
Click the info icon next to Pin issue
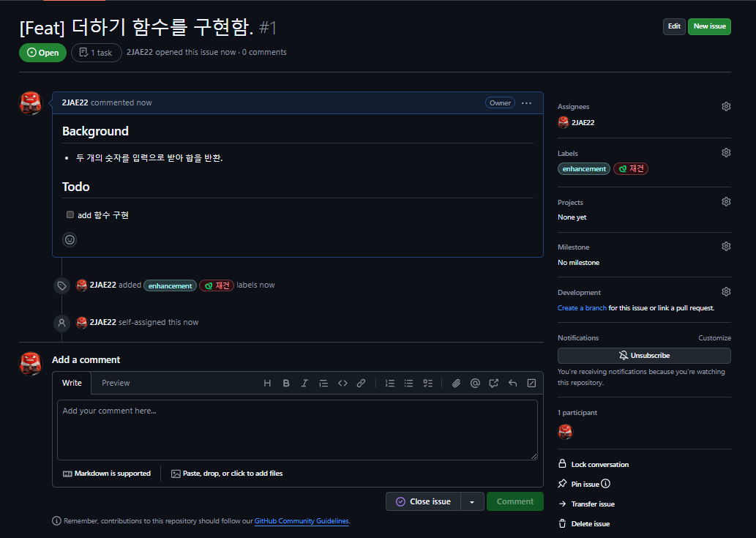point(605,484)
